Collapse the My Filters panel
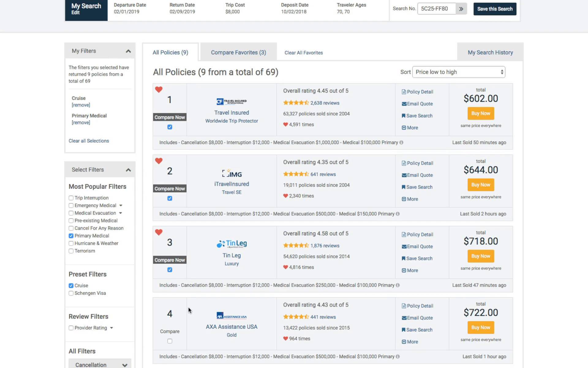This screenshot has height=368, width=588. pyautogui.click(x=128, y=51)
